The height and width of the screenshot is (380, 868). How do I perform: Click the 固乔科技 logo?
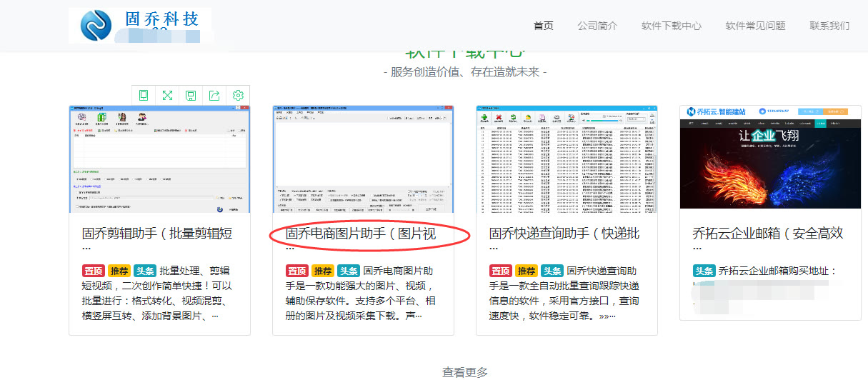pyautogui.click(x=140, y=25)
